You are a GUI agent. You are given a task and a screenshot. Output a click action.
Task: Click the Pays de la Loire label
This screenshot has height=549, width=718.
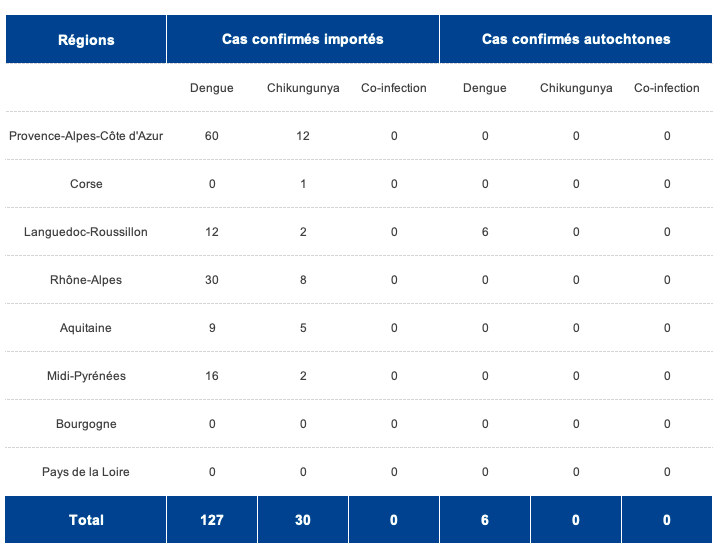click(x=86, y=472)
